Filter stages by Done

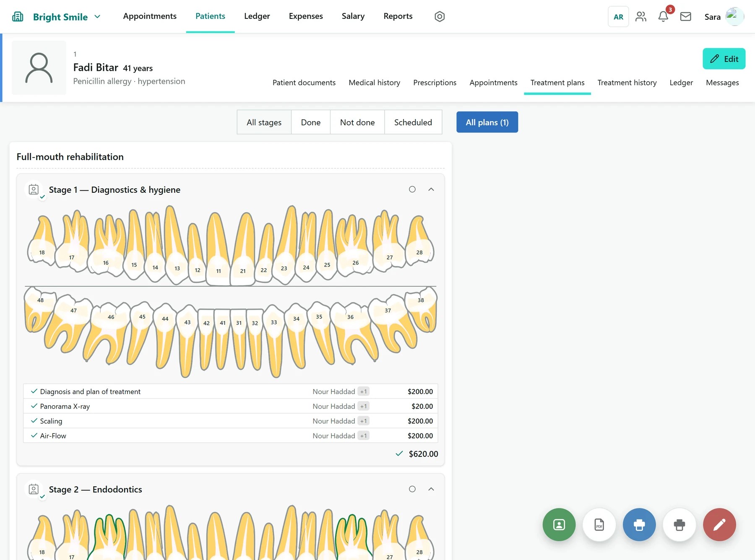tap(311, 122)
